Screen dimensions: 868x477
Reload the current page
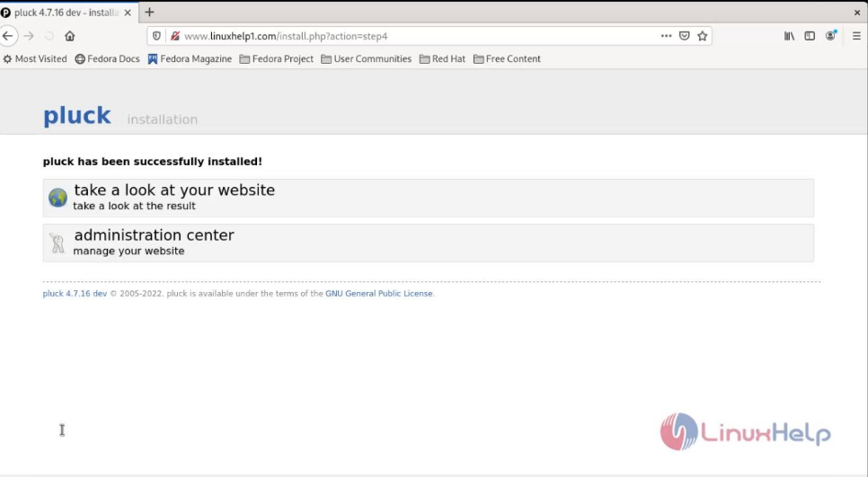[49, 36]
